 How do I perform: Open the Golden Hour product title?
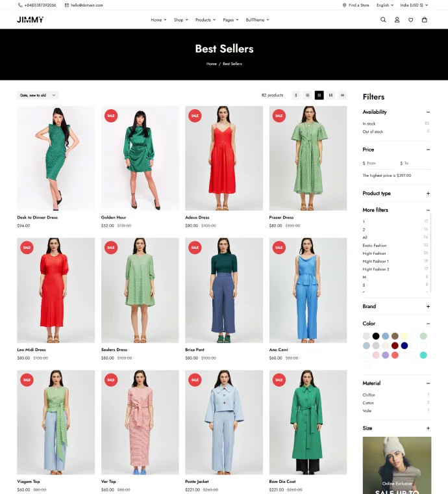[114, 217]
